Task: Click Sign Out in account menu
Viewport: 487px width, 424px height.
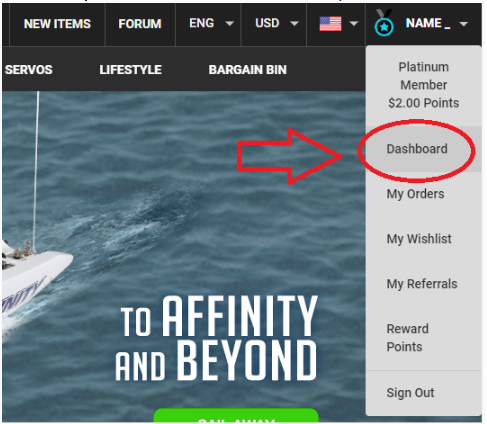Action: point(410,393)
